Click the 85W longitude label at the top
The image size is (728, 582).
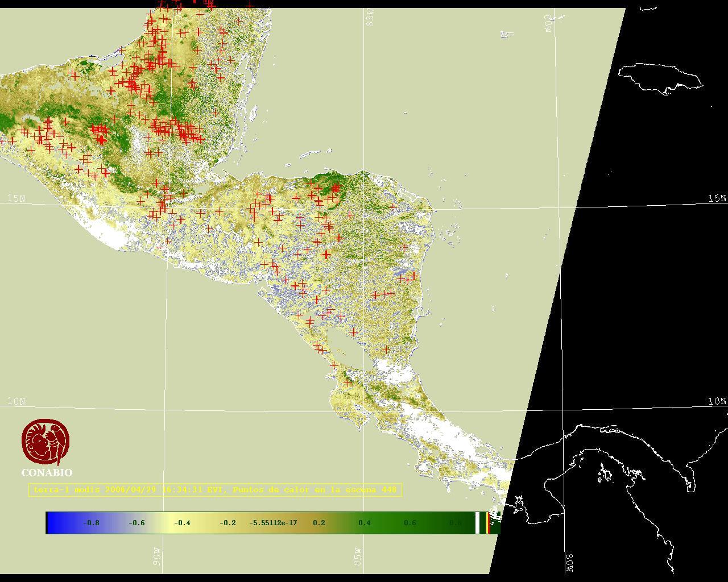click(370, 18)
